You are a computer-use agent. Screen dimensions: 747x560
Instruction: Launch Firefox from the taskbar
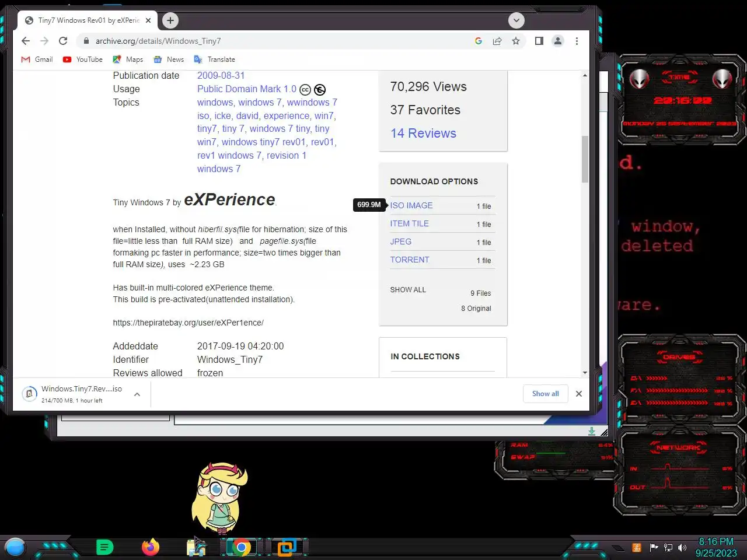pos(151,547)
